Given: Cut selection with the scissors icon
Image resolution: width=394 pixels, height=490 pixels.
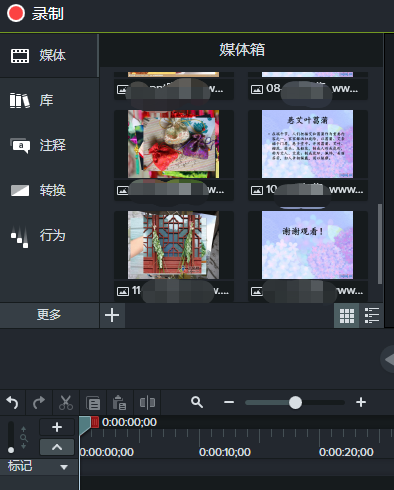Looking at the screenshot, I should (66, 403).
